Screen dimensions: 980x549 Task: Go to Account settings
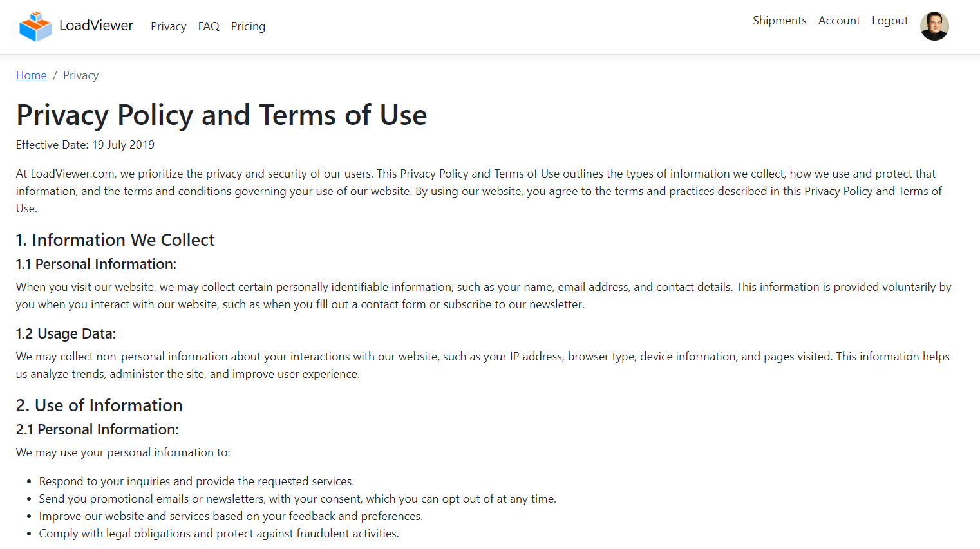839,21
